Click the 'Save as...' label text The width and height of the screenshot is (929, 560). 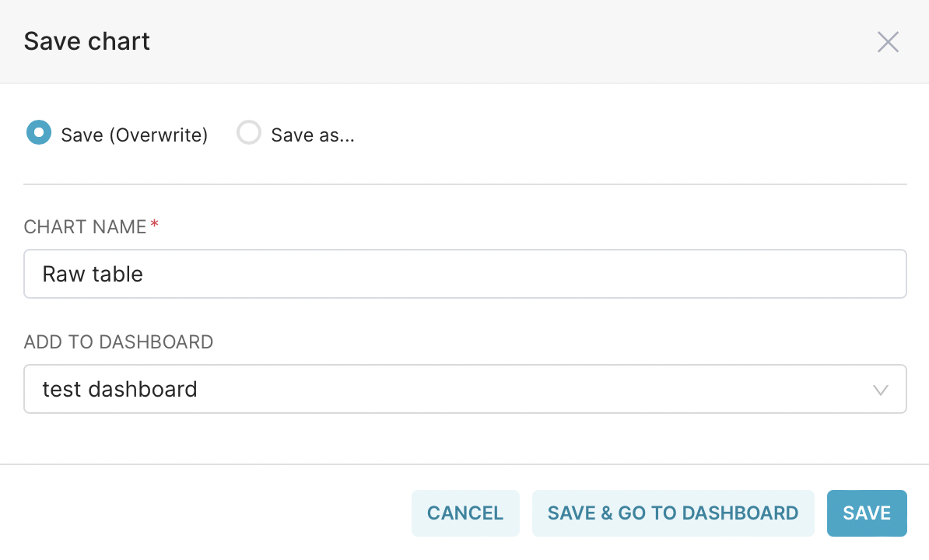tap(312, 135)
